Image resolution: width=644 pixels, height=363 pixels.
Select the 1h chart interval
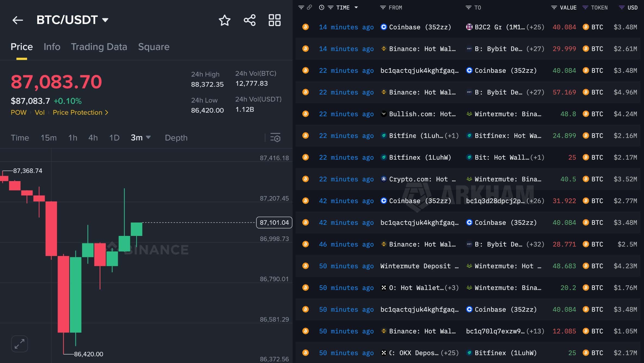pos(73,138)
